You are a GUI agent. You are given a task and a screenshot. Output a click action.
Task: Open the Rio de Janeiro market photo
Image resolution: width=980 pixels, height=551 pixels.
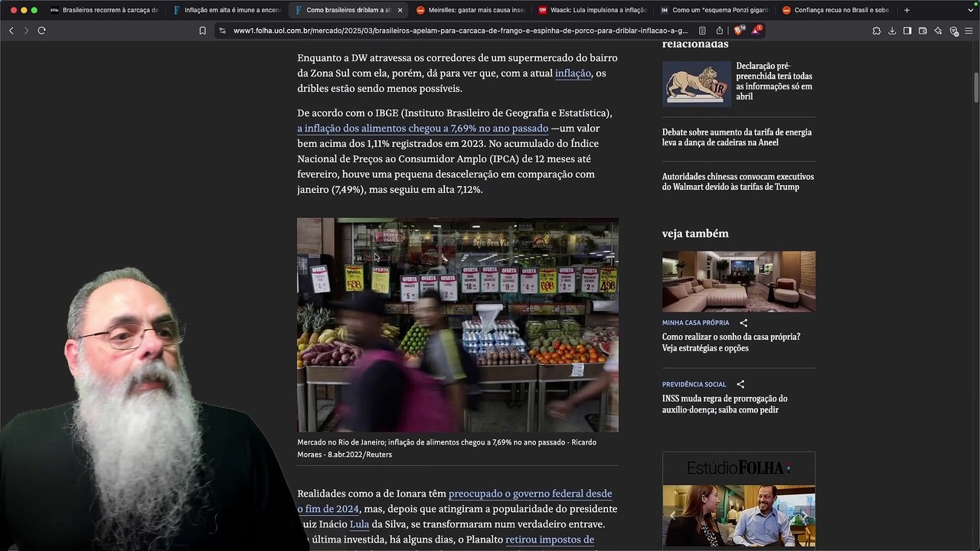(458, 325)
